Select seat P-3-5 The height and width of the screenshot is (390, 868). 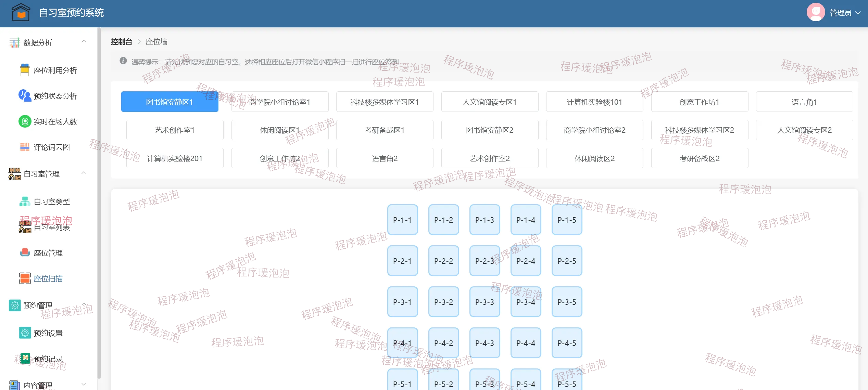pos(567,302)
